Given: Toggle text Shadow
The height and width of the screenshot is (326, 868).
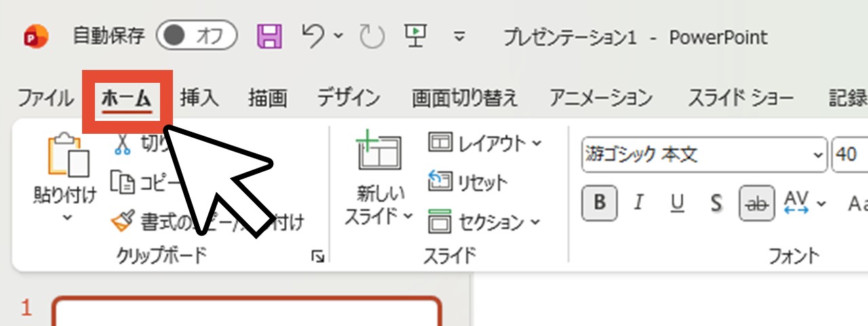Looking at the screenshot, I should 716,202.
